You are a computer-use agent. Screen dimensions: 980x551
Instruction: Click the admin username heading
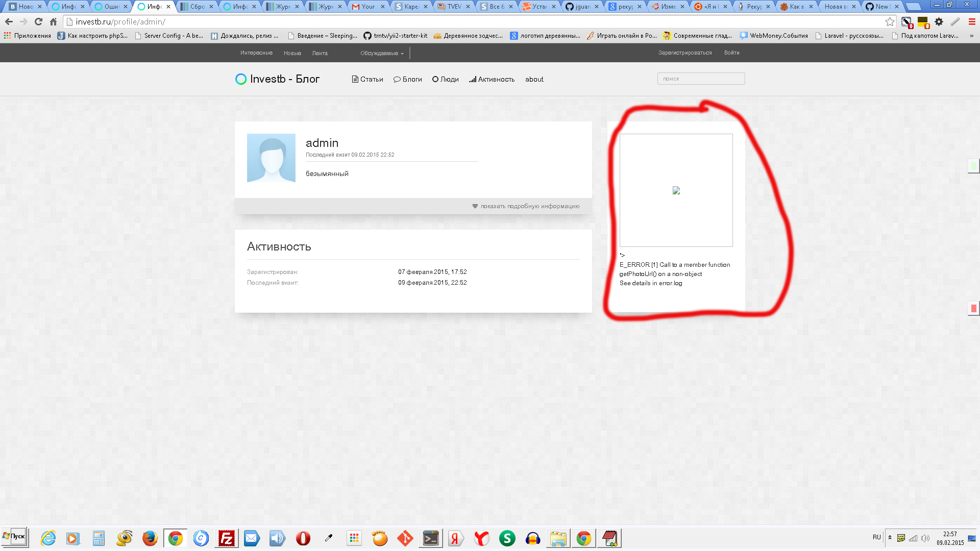click(x=322, y=143)
